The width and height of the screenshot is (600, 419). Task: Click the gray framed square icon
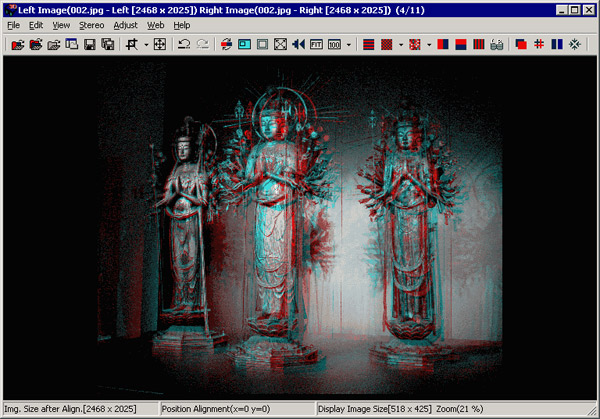[x=262, y=44]
